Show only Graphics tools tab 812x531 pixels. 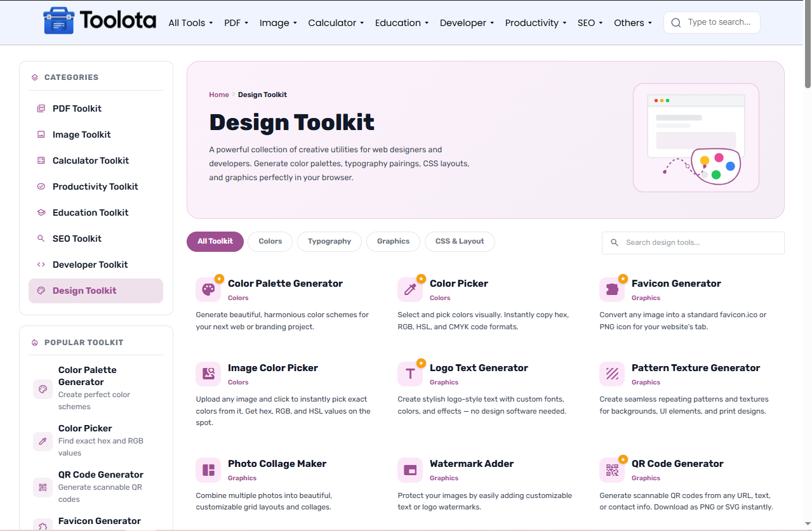coord(393,242)
